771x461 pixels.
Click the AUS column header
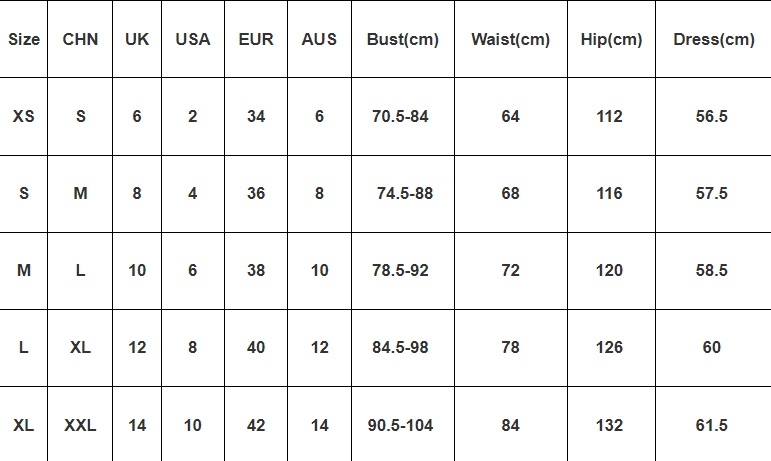click(x=319, y=40)
